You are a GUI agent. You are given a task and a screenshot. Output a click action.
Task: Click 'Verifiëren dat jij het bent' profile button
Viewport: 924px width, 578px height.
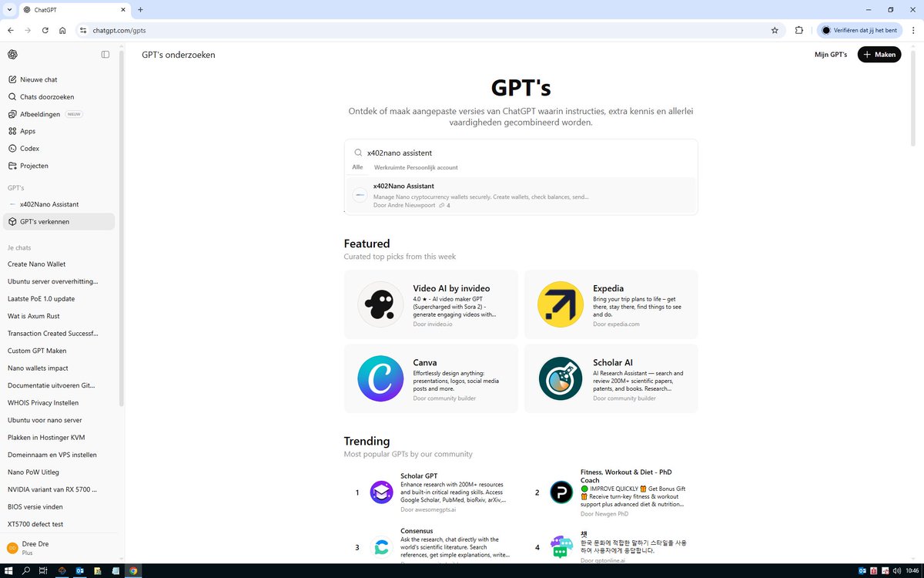point(861,30)
